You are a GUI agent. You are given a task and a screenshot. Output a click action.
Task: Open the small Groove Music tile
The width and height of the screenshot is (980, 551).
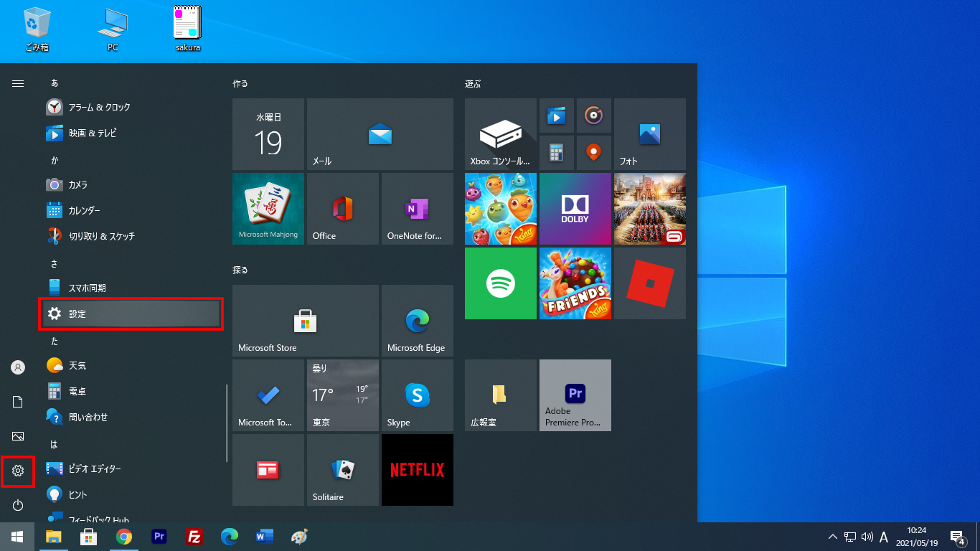click(x=594, y=116)
